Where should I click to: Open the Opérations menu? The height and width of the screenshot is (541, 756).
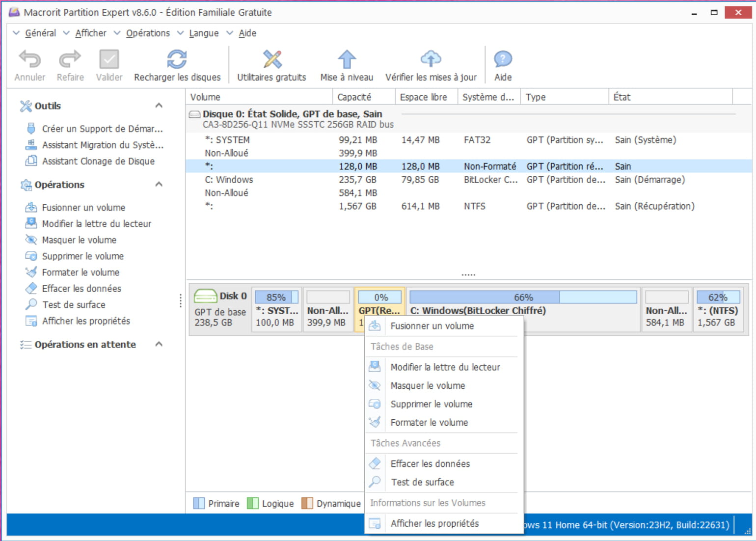148,33
